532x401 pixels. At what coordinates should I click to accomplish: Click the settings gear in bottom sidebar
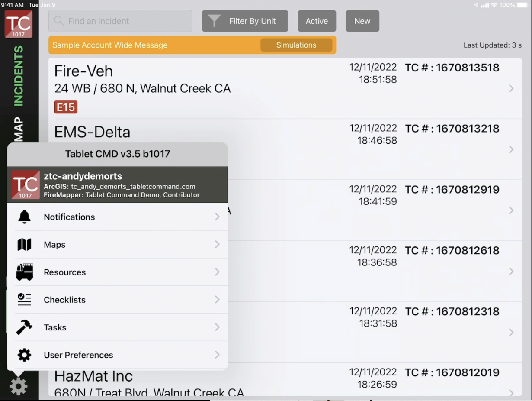coord(19,386)
